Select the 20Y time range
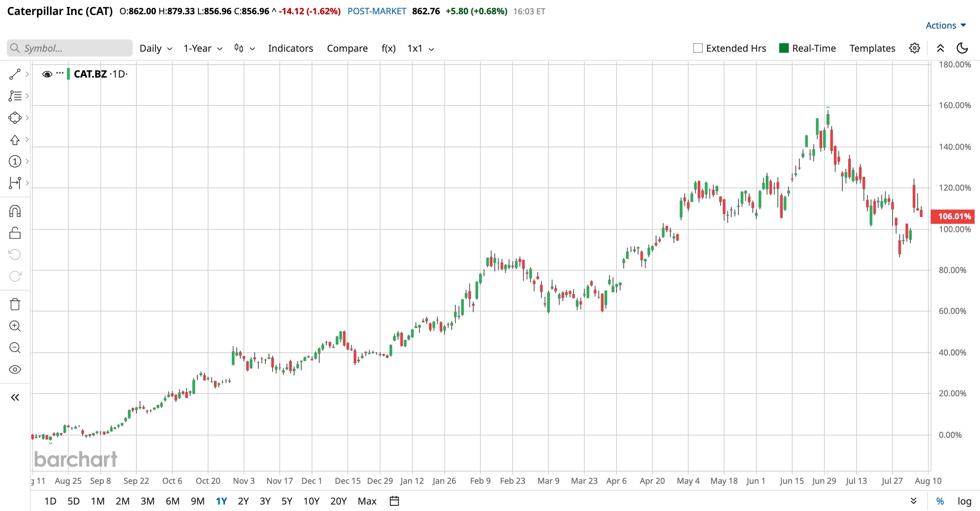This screenshot has height=511, width=980. [x=339, y=501]
